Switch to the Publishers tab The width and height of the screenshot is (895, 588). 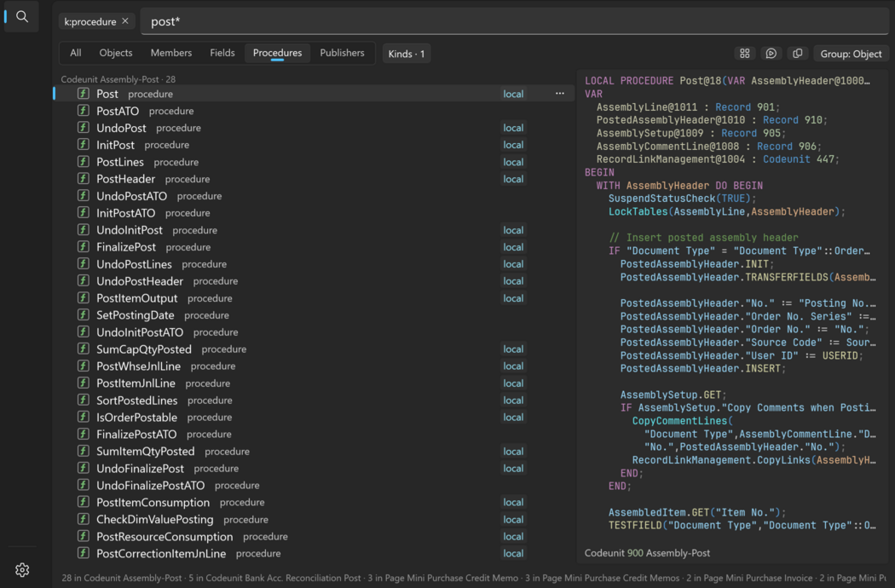[342, 53]
